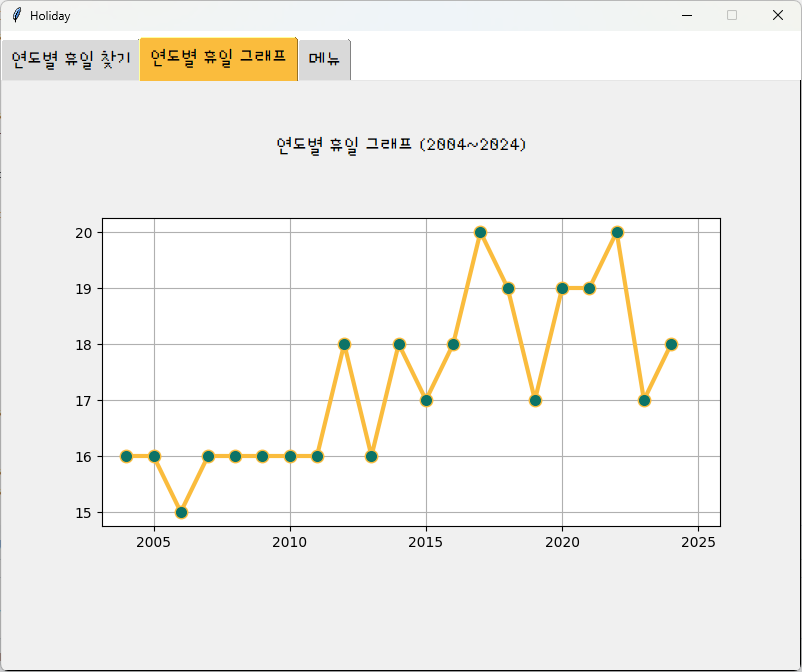Click the 2020 data point at 19
The width and height of the screenshot is (802, 672).
tap(562, 288)
